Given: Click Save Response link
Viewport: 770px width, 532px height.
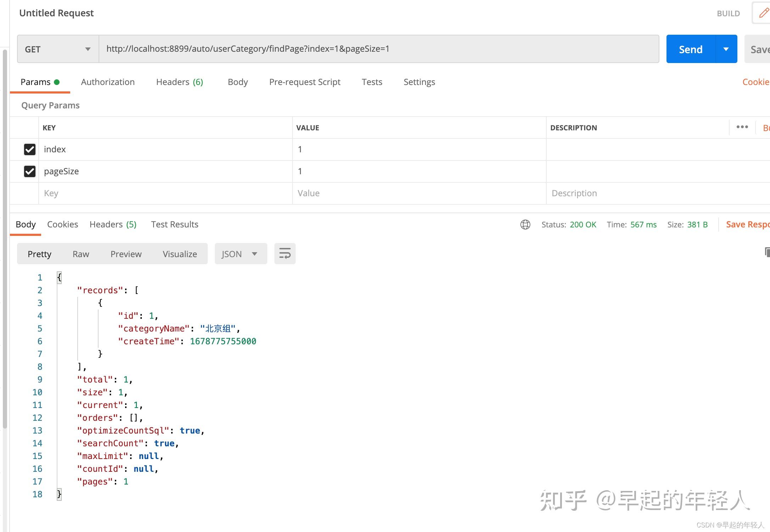Looking at the screenshot, I should pyautogui.click(x=748, y=225).
